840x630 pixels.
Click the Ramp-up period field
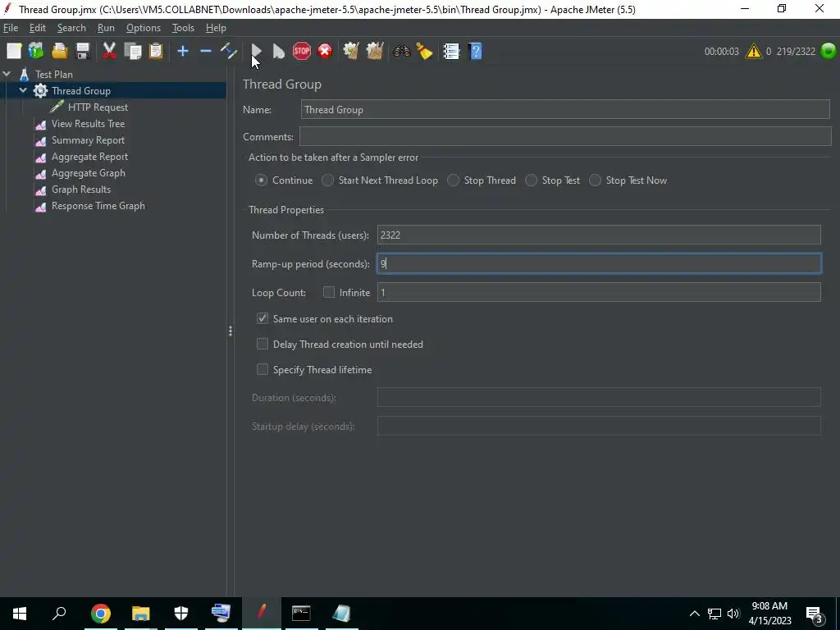click(599, 263)
